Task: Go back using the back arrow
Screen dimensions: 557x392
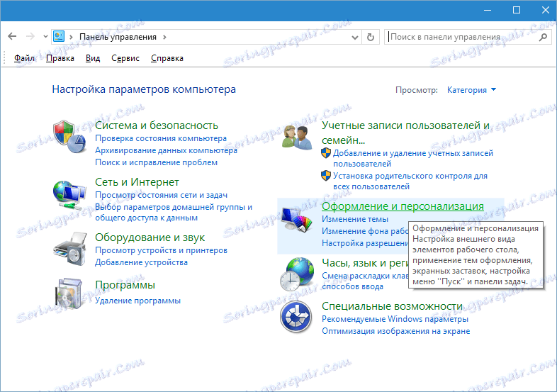Action: click(x=12, y=36)
